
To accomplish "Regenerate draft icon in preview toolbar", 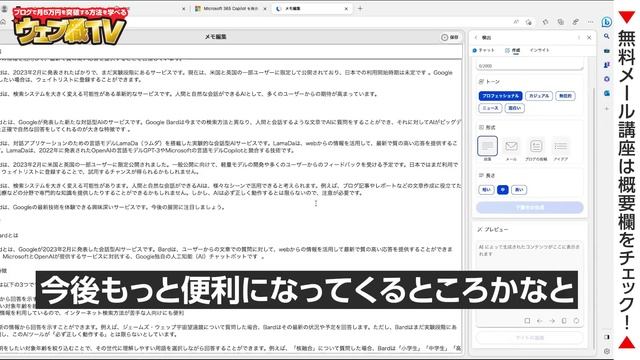I will click(x=576, y=321).
